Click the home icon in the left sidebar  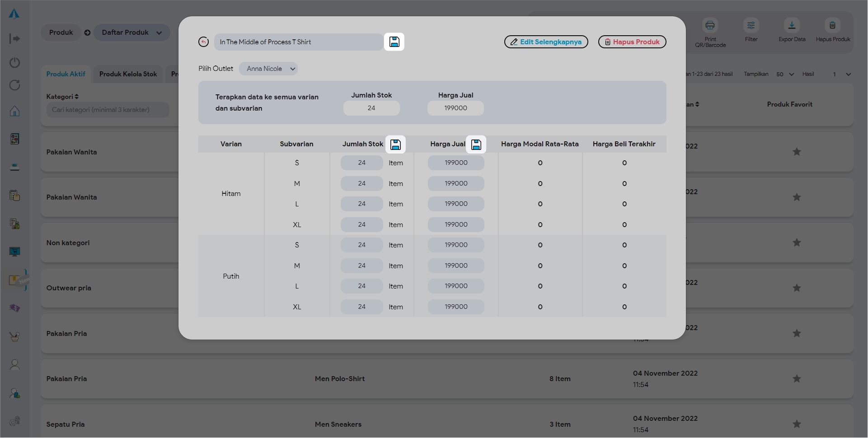point(14,111)
